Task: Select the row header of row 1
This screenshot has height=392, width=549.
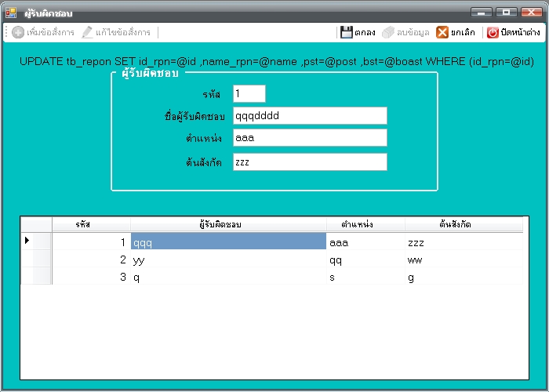Action: (36, 241)
